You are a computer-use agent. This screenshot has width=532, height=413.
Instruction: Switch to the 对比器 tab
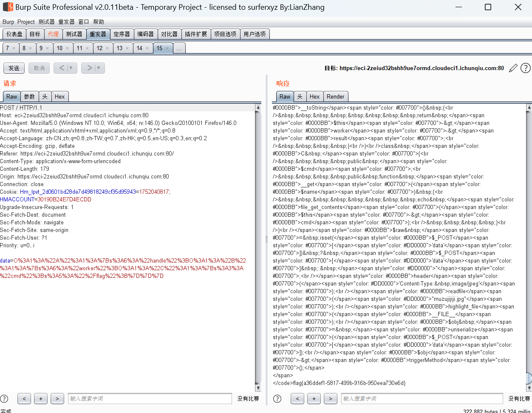(x=169, y=34)
